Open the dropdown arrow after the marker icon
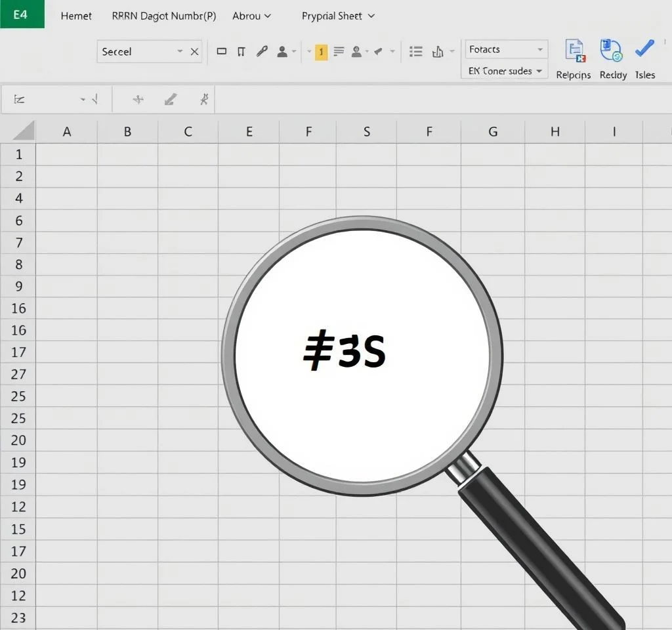Viewport: 672px width, 630px height. coord(392,51)
